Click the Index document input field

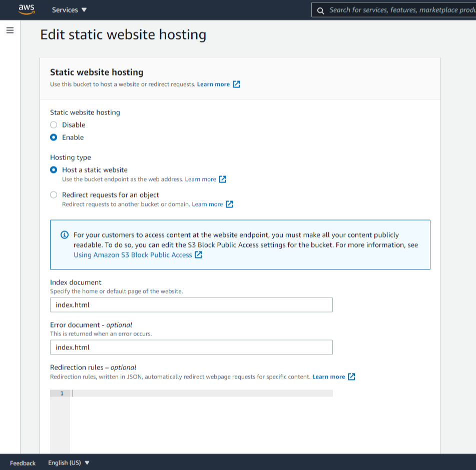[191, 304]
